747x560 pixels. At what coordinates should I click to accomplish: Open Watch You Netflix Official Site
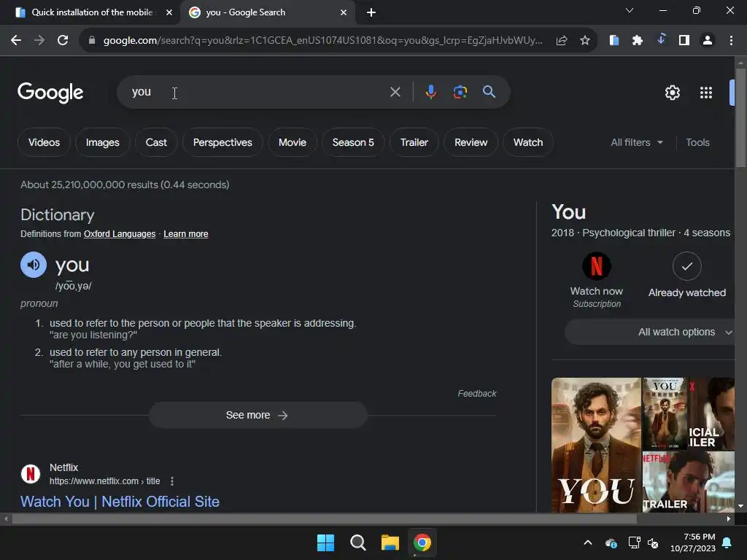(120, 502)
